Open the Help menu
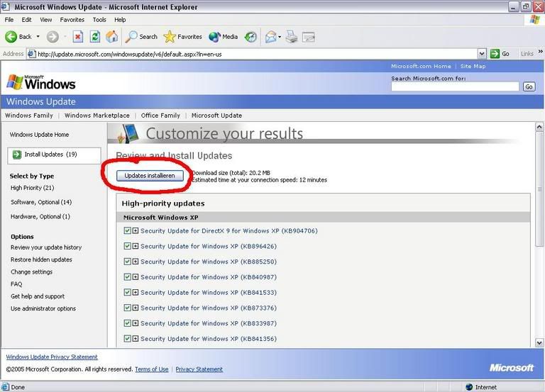The height and width of the screenshot is (392, 545). [120, 20]
